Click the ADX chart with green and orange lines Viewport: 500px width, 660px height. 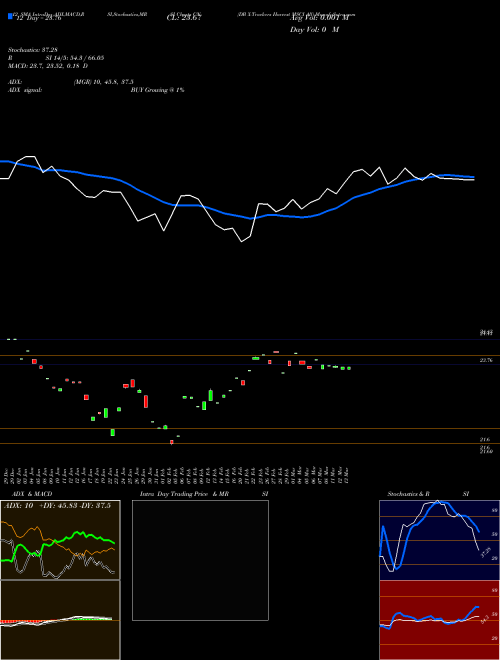pyautogui.click(x=60, y=540)
